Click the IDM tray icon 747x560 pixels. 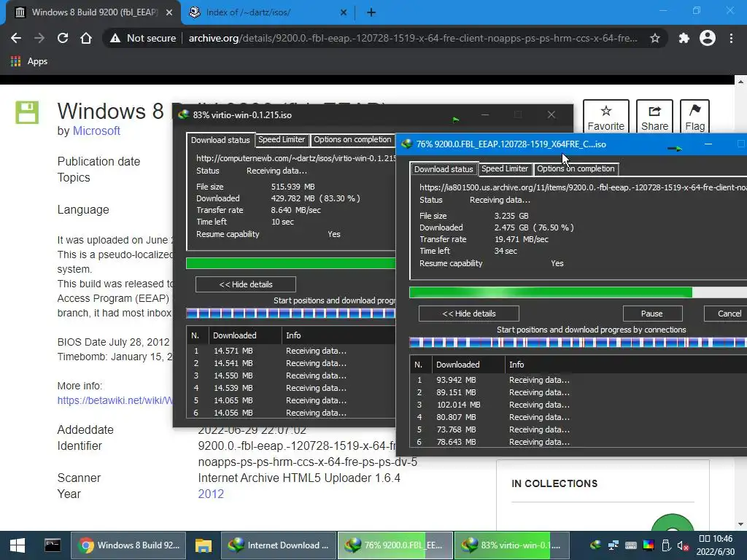coord(595,545)
